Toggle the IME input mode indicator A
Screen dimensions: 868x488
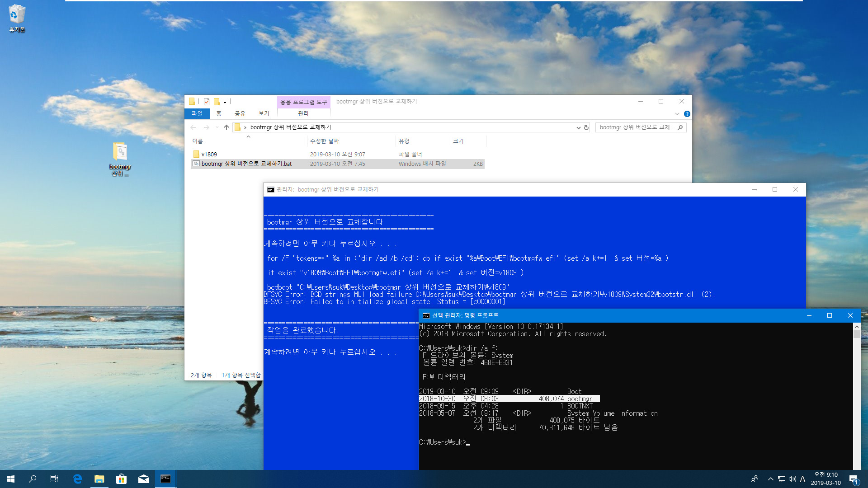click(x=802, y=479)
